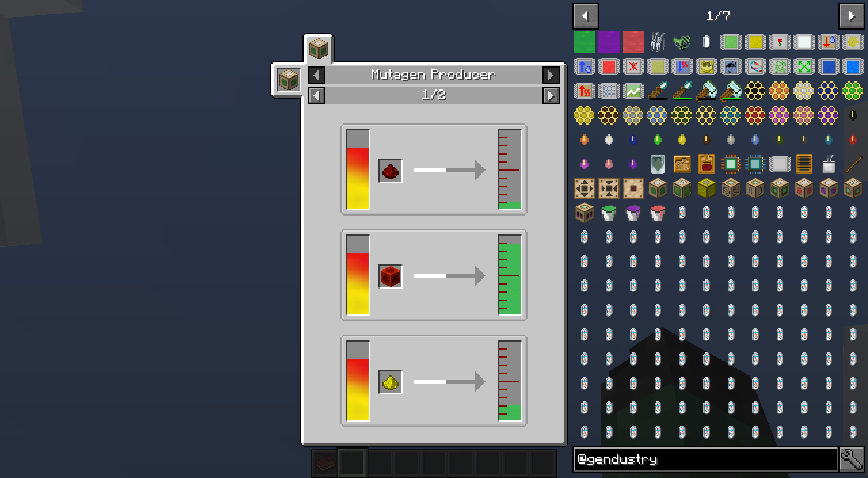Click the Mutagen Producer catalyst block icon
This screenshot has height=478, width=868.
(288, 80)
